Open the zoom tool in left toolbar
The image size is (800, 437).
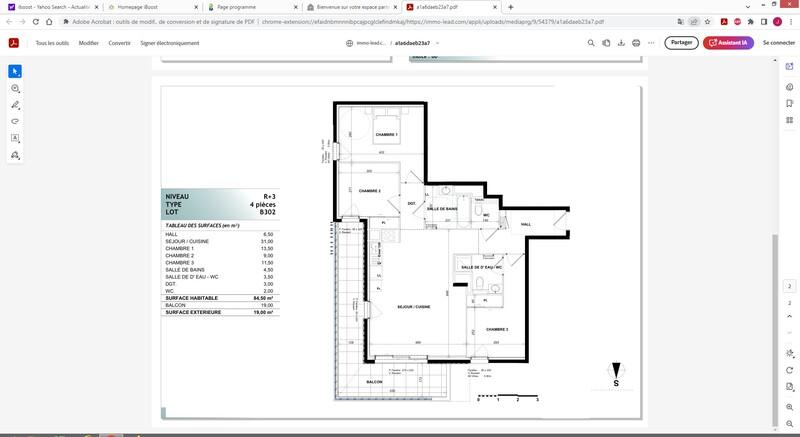coord(15,88)
